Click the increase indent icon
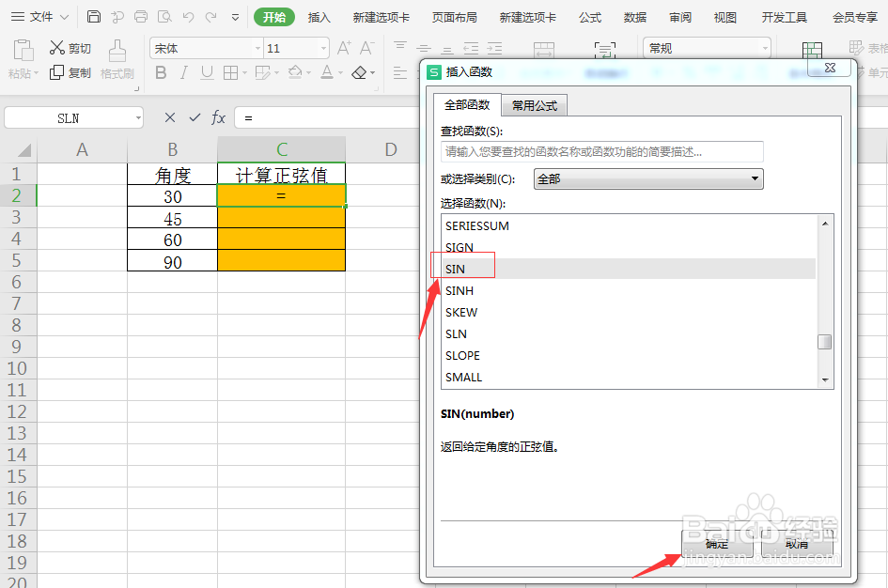888x588 pixels. click(494, 49)
